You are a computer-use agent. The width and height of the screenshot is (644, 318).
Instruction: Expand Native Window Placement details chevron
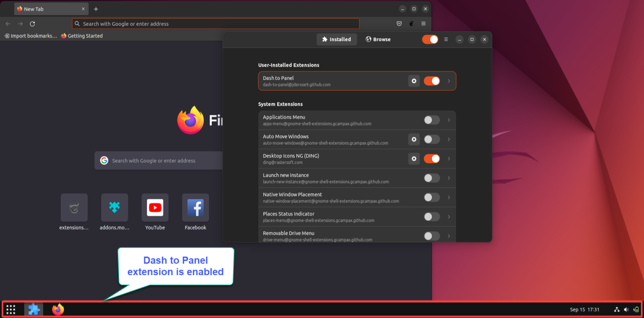coord(449,197)
